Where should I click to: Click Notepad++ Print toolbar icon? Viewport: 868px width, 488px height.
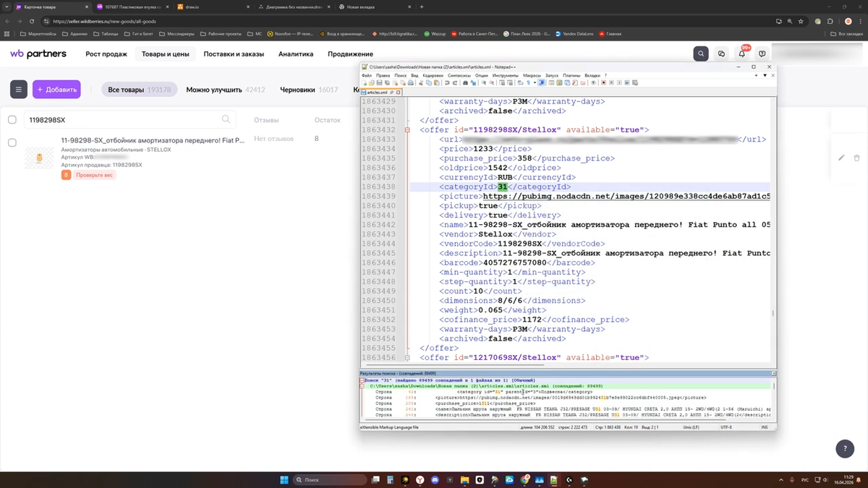pos(410,83)
